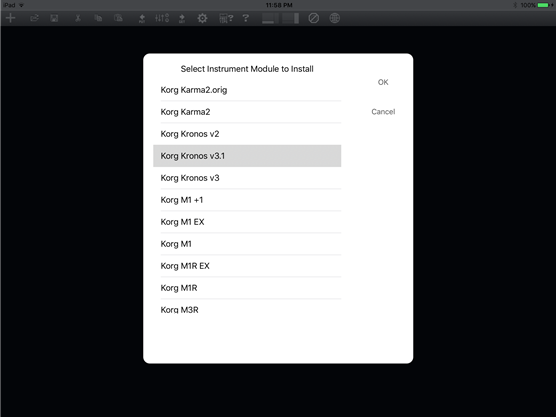Image resolution: width=556 pixels, height=417 pixels.
Task: Click the slashed circle toolbar icon
Action: (314, 18)
